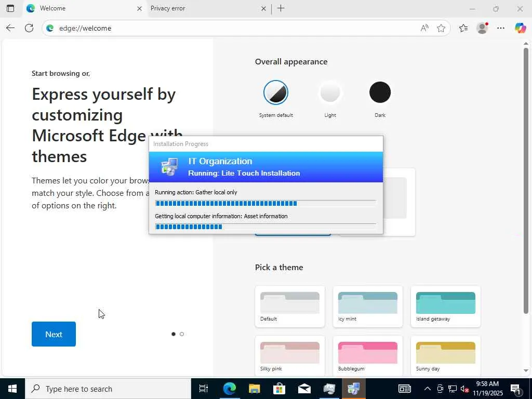Screen dimensions: 532x399
Task: Select first page indicator dot
Action: point(174,334)
